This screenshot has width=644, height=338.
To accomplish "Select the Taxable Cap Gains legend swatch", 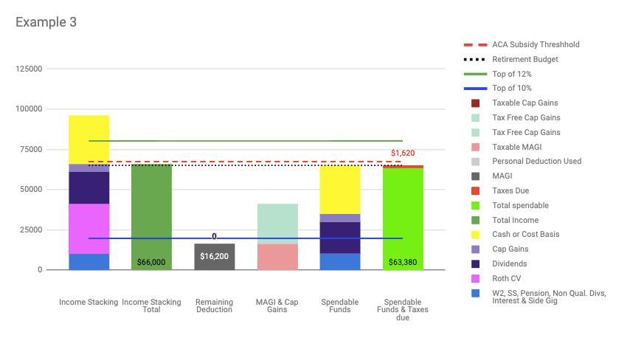I will pyautogui.click(x=475, y=103).
